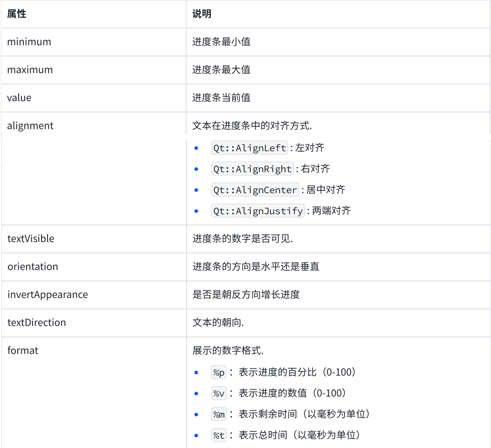Select the text 进度条的方向是水平还是垂直
491x448 pixels.
pos(256,266)
